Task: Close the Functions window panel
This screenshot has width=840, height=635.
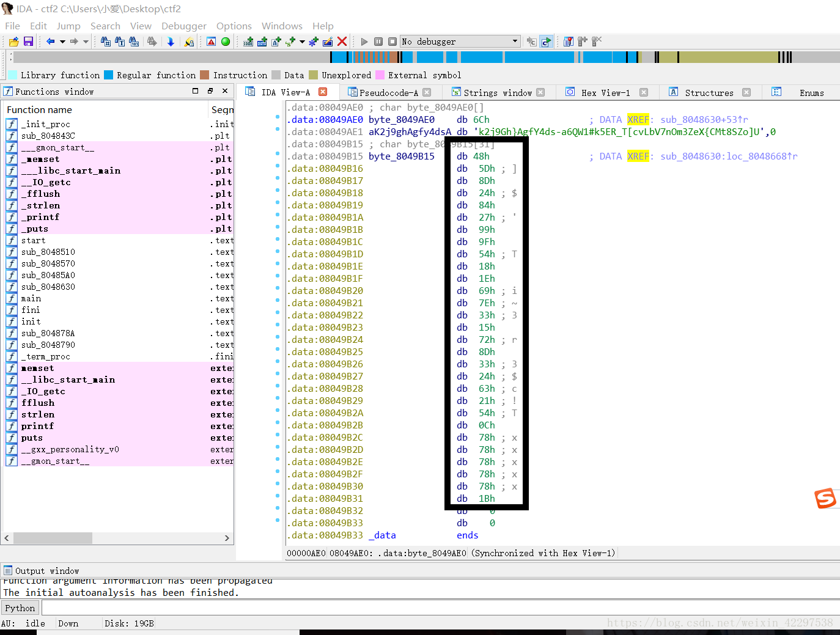Action: (x=225, y=91)
